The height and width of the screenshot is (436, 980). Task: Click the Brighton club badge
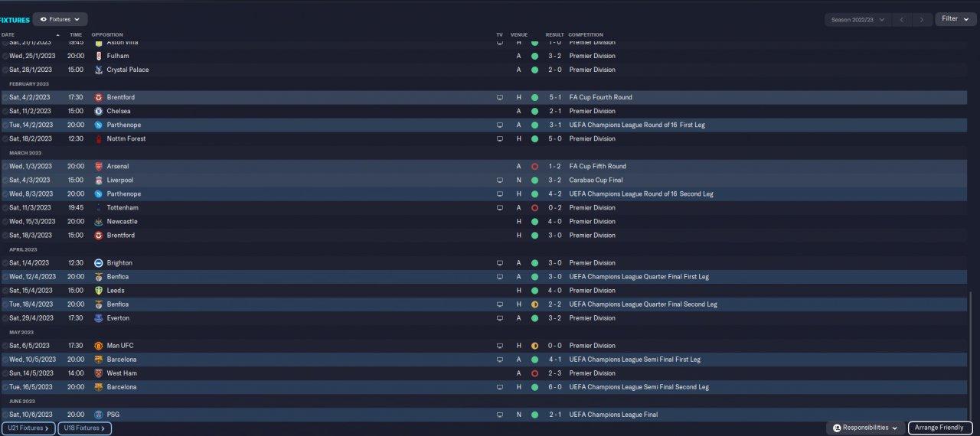click(98, 262)
